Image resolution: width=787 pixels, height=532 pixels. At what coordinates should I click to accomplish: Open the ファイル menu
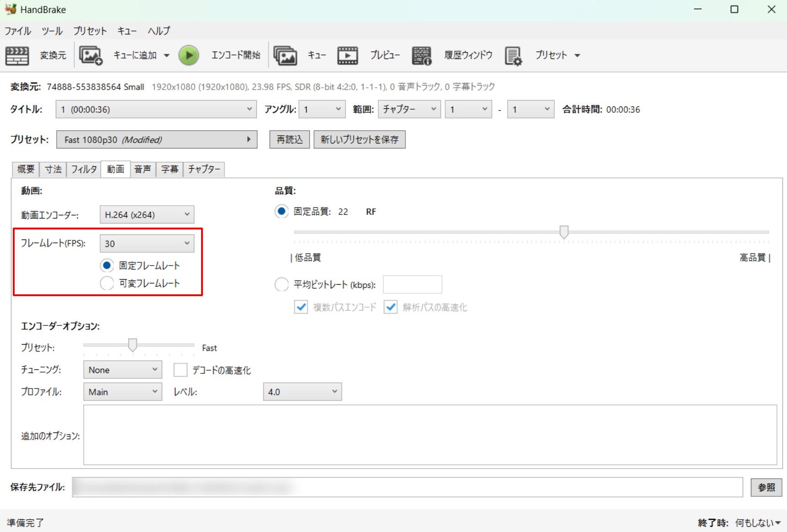tap(18, 31)
